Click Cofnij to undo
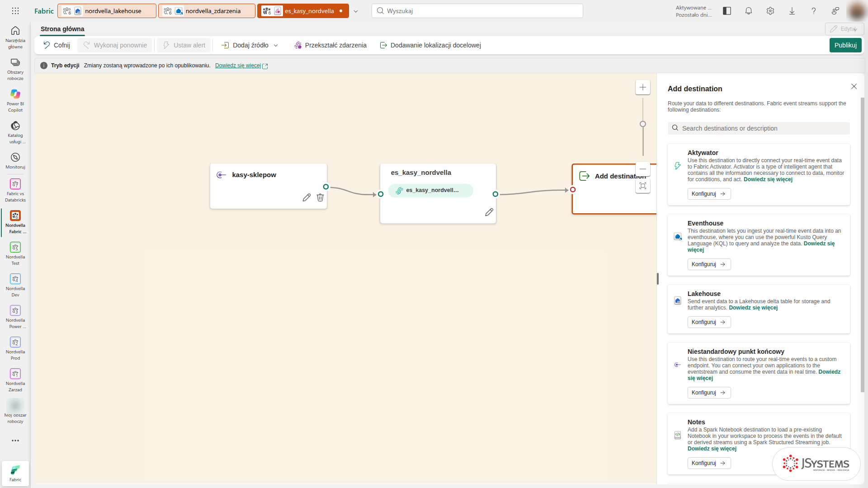 tap(57, 45)
